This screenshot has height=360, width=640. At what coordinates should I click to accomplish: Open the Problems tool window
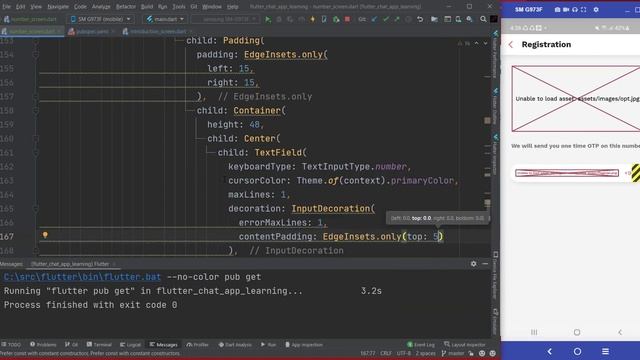(x=43, y=344)
